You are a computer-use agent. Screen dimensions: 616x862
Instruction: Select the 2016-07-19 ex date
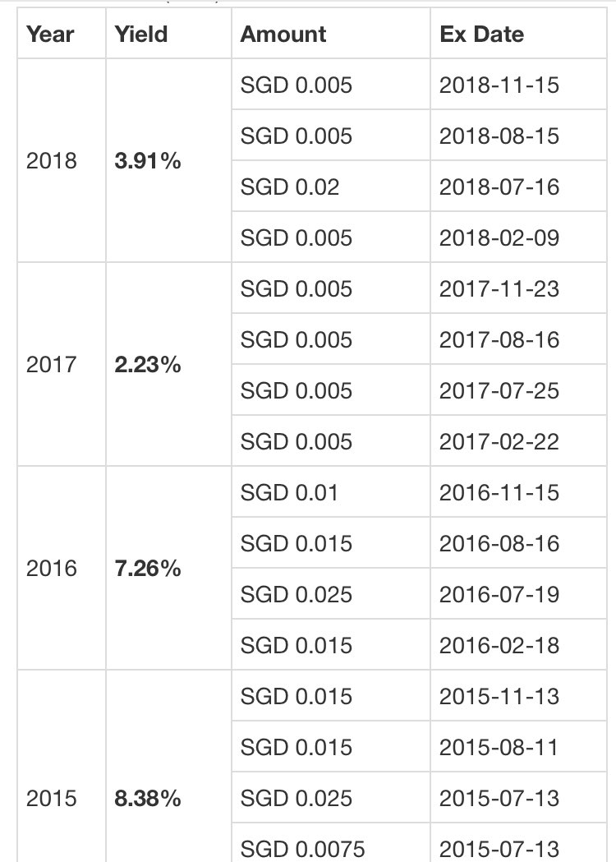pos(499,595)
